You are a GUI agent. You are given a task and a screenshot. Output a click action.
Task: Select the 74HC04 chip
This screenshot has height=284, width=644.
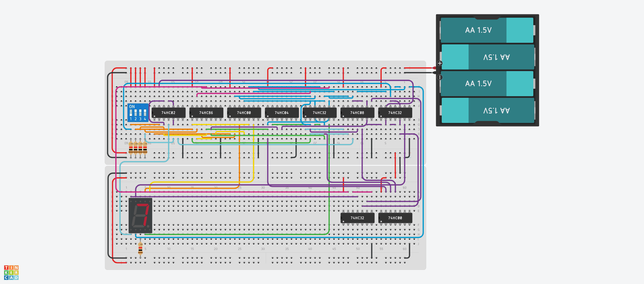(x=282, y=113)
